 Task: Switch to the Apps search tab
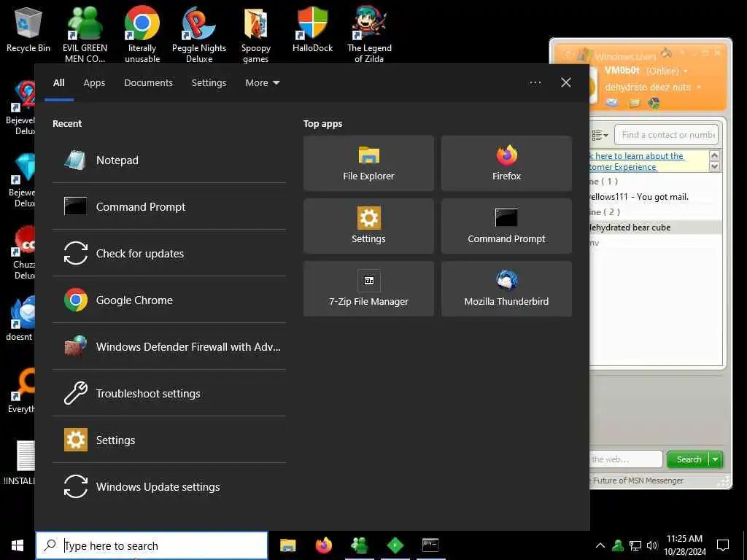click(94, 83)
